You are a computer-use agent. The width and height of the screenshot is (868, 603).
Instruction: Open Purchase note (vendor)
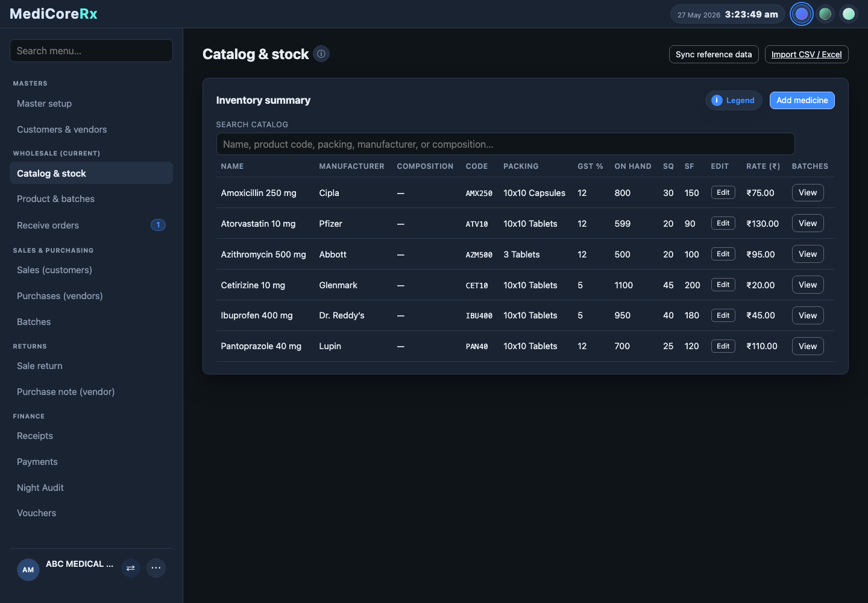coord(92,392)
